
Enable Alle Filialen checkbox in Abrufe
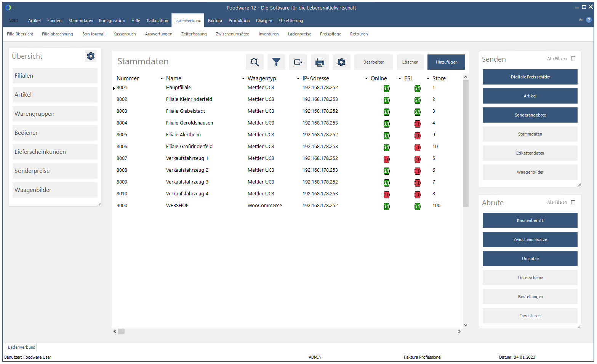pos(573,202)
